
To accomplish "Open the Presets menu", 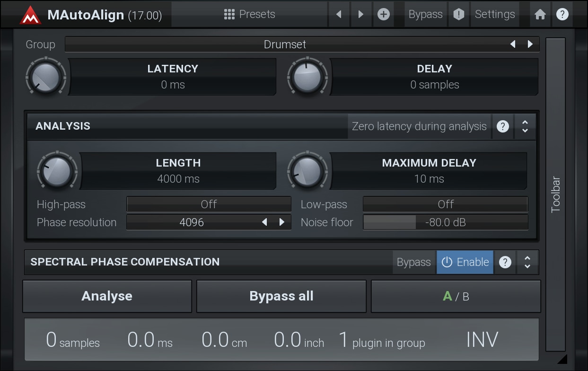I will (250, 15).
